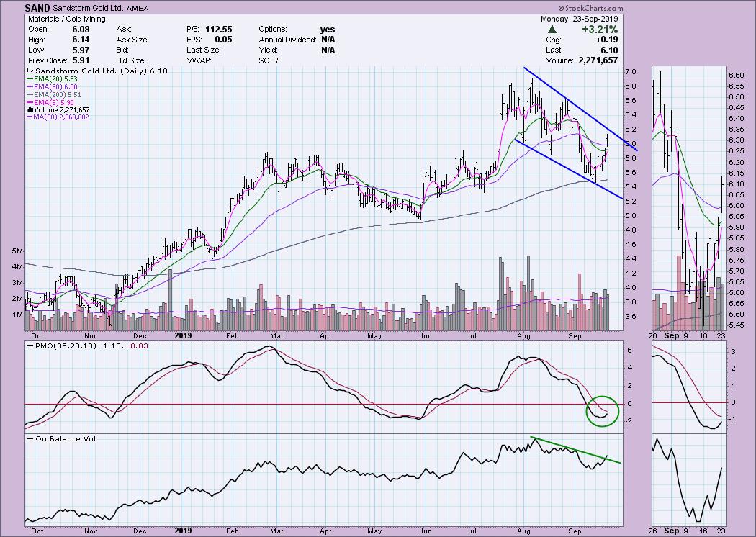Screen dimensions: 756x537
Task: Select the 'On Balance Vol' indicator label
Action: click(66, 438)
